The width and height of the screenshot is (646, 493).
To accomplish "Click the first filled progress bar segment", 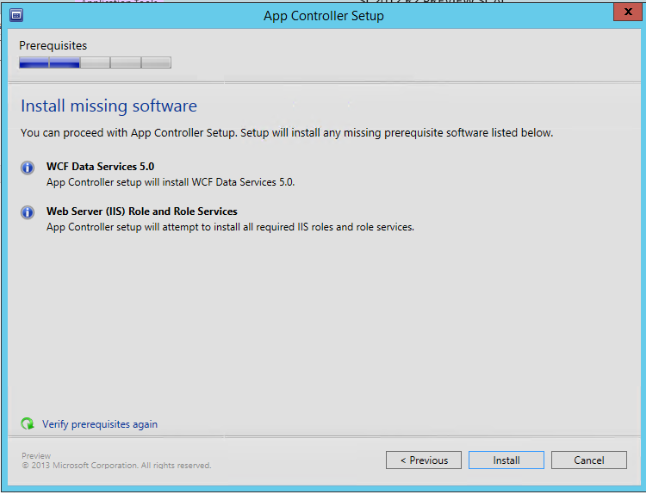I will pyautogui.click(x=34, y=62).
